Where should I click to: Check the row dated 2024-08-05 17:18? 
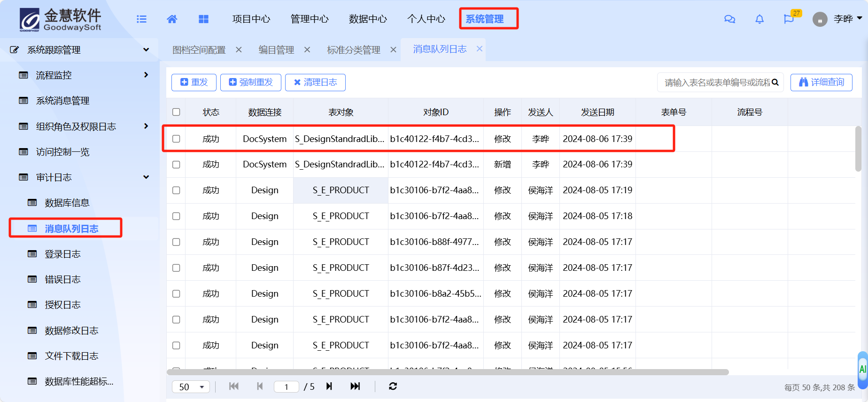tap(176, 216)
